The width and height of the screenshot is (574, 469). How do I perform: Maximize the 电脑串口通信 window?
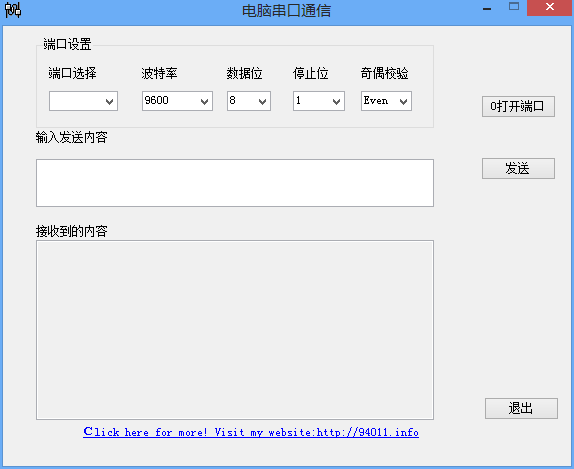[514, 7]
